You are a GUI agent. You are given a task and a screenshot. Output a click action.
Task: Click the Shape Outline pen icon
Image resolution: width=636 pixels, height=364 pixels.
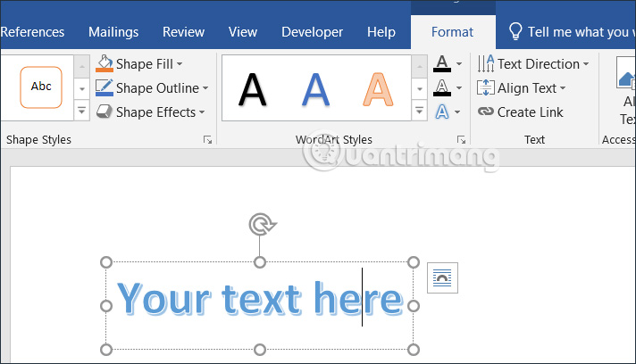coord(105,87)
